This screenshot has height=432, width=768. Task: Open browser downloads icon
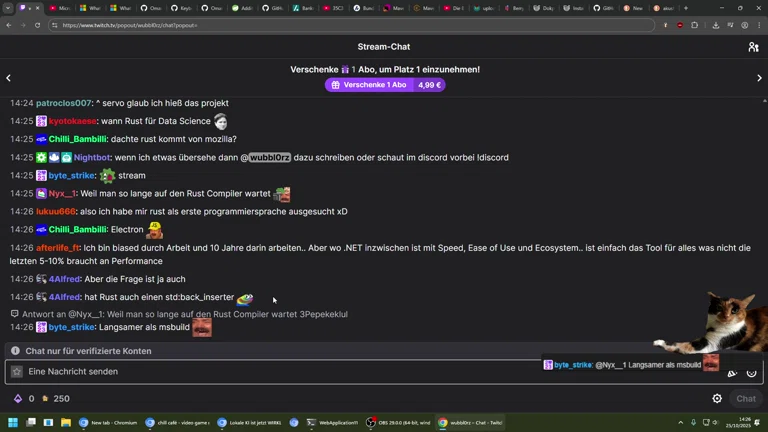tap(715, 25)
